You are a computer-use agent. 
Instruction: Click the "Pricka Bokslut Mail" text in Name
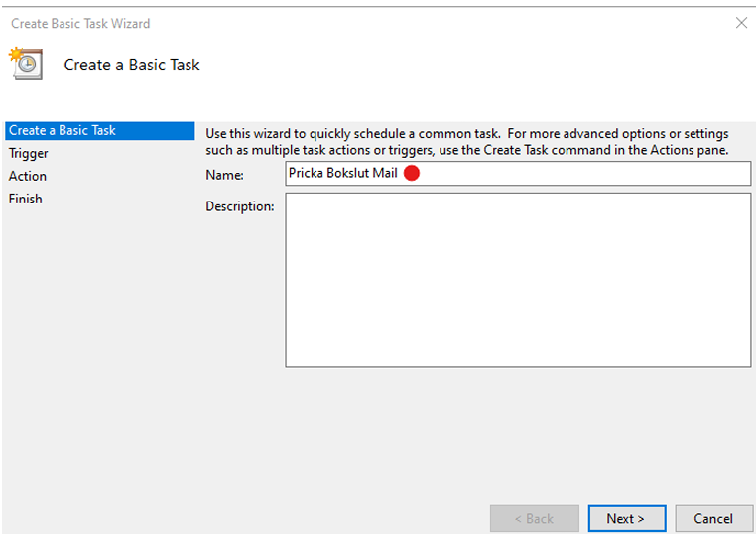343,173
